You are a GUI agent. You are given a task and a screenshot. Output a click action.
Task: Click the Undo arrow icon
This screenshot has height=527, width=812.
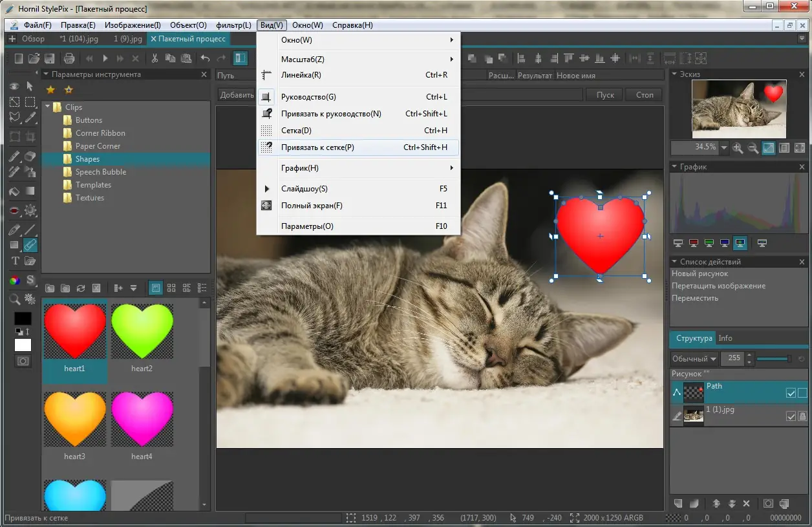pyautogui.click(x=205, y=58)
